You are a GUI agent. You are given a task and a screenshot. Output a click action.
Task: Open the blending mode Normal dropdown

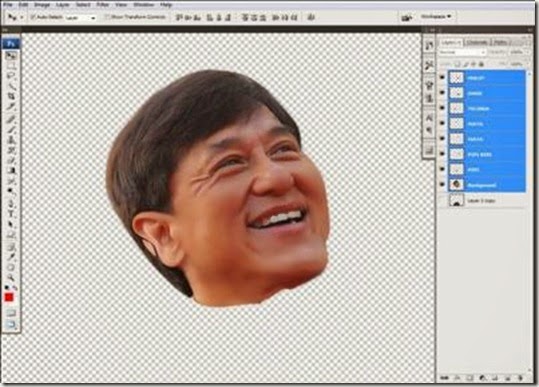point(463,52)
